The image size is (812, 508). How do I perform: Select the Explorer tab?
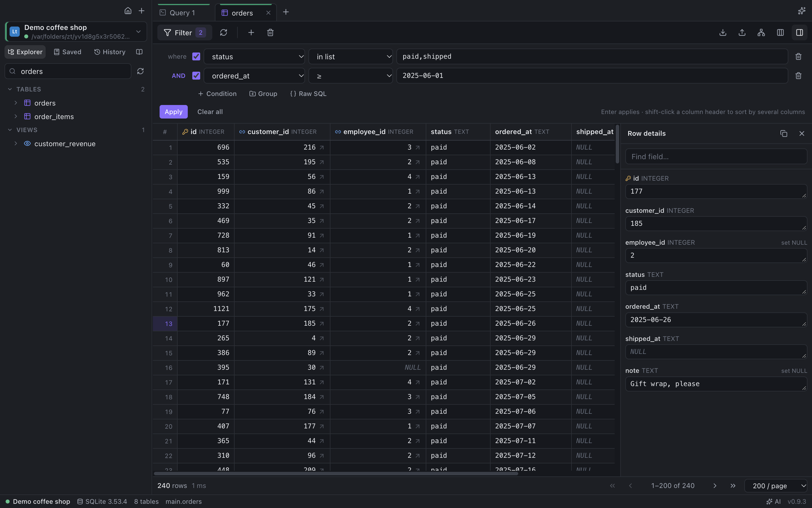point(25,52)
